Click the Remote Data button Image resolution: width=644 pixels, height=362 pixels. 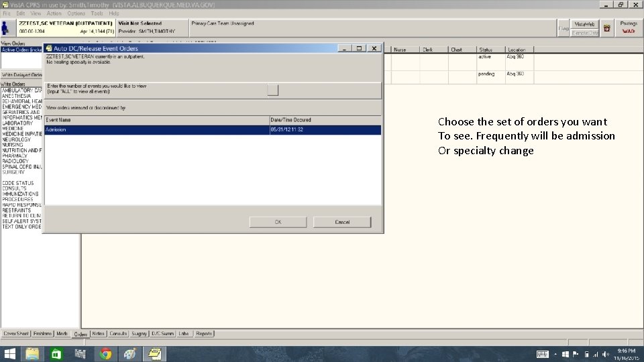pyautogui.click(x=585, y=33)
